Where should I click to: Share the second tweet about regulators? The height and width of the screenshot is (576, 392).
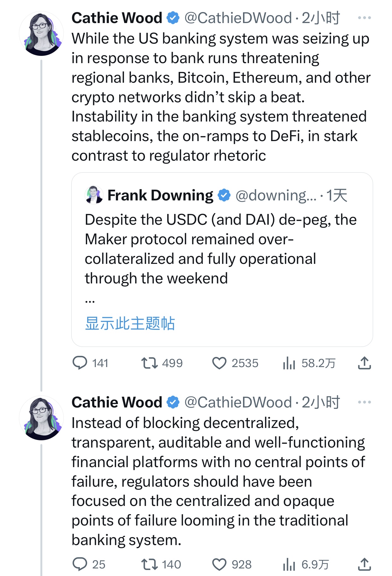point(364,564)
